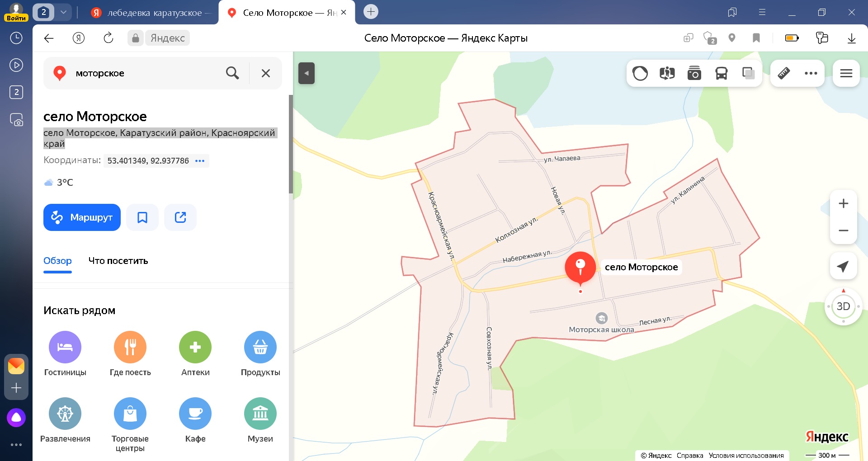Open downloads arrow in toolbar
The width and height of the screenshot is (868, 461).
[x=852, y=38]
